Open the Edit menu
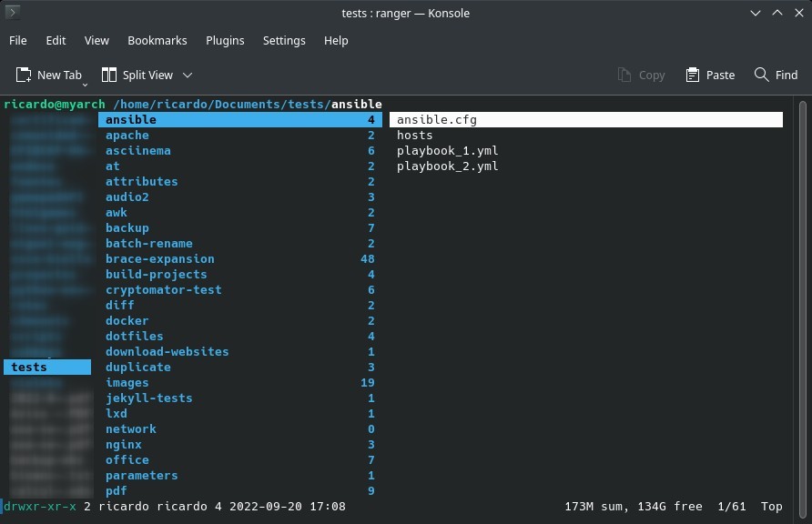 [56, 40]
